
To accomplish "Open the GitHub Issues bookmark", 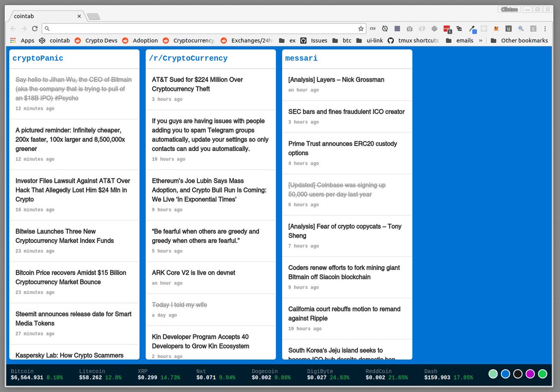I will pyautogui.click(x=314, y=41).
